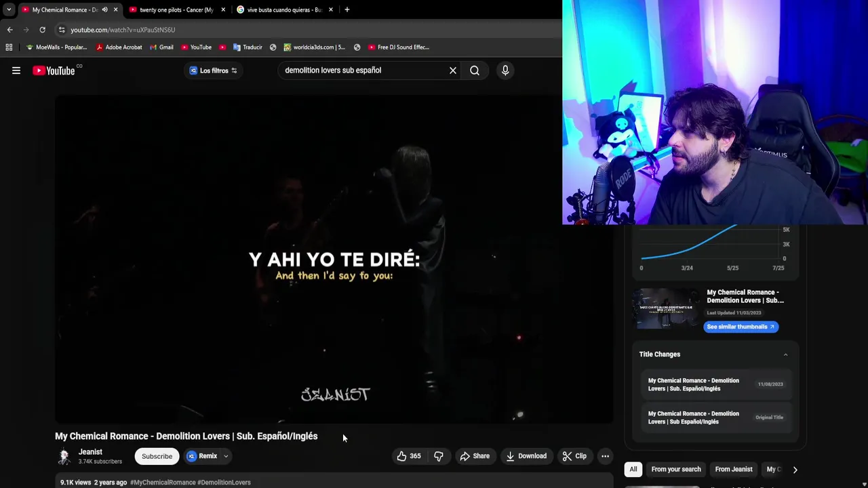Open the #DemolitionLovers hashtag link

224,483
